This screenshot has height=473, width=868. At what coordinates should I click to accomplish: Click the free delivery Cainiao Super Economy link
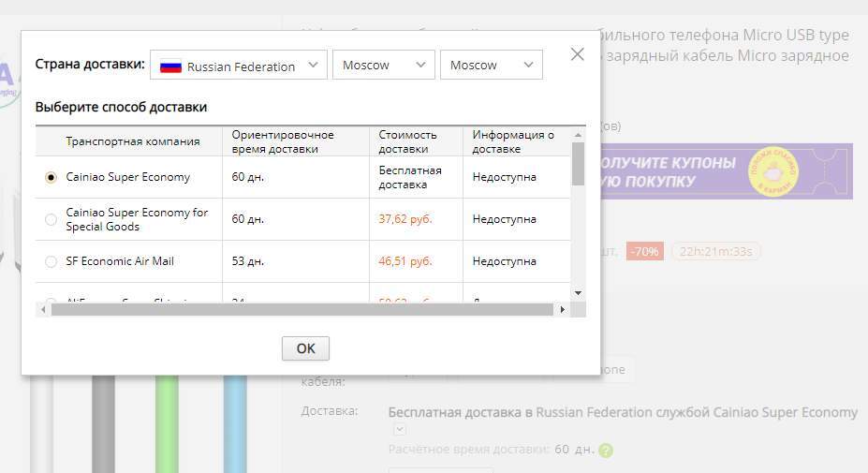(623, 413)
